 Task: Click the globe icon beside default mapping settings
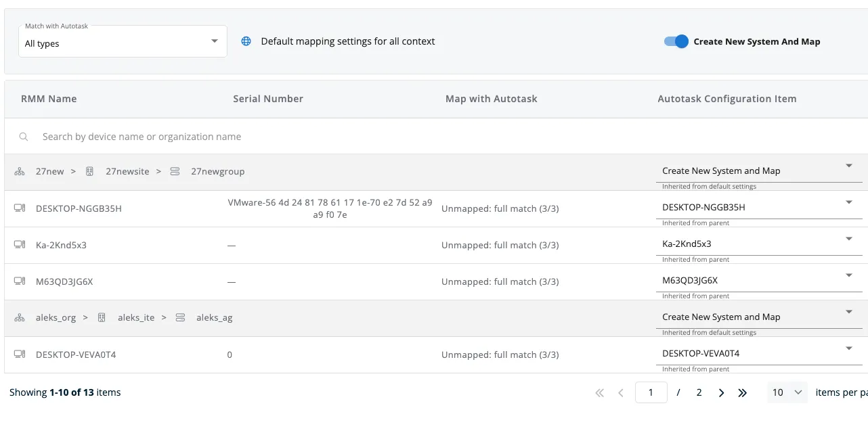pyautogui.click(x=246, y=41)
